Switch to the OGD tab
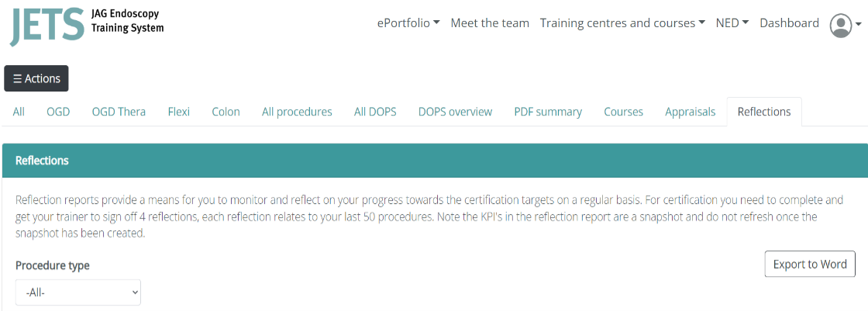The height and width of the screenshot is (311, 868). point(58,112)
